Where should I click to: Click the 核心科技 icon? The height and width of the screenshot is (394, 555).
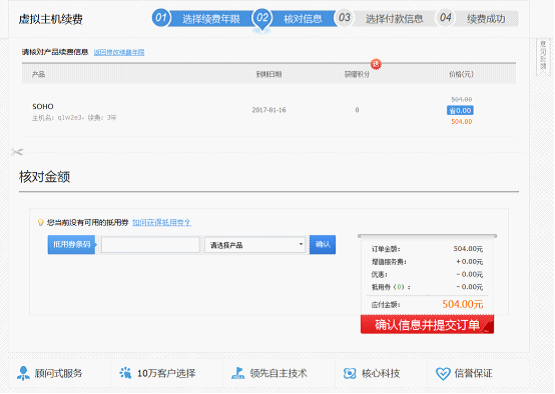click(x=350, y=373)
